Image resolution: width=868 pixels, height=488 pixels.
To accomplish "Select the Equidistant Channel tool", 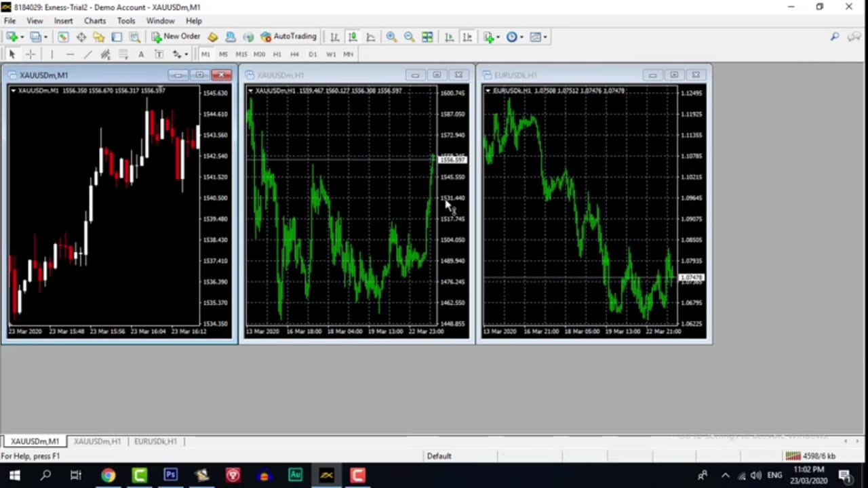I will point(105,54).
